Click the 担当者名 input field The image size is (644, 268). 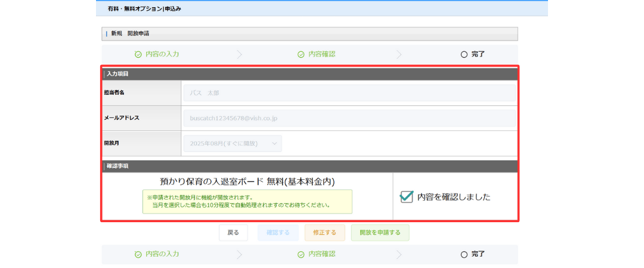(x=349, y=93)
